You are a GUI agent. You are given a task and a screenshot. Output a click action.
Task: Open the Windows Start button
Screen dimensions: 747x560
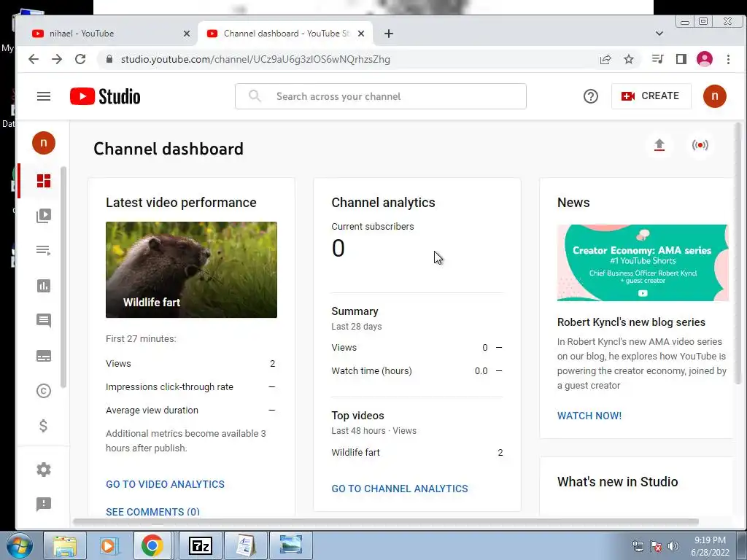pos(18,545)
